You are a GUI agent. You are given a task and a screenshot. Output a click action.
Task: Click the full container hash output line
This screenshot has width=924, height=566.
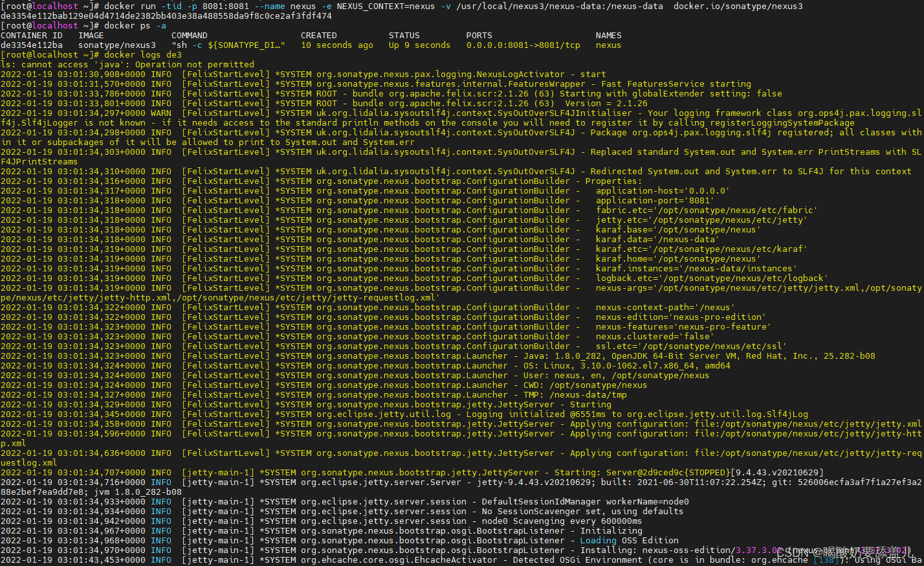[x=166, y=16]
